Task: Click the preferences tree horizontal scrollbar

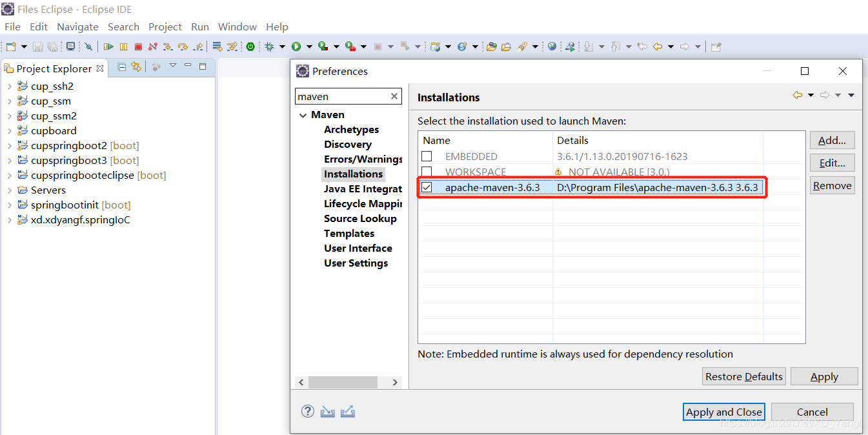Action: [x=348, y=382]
